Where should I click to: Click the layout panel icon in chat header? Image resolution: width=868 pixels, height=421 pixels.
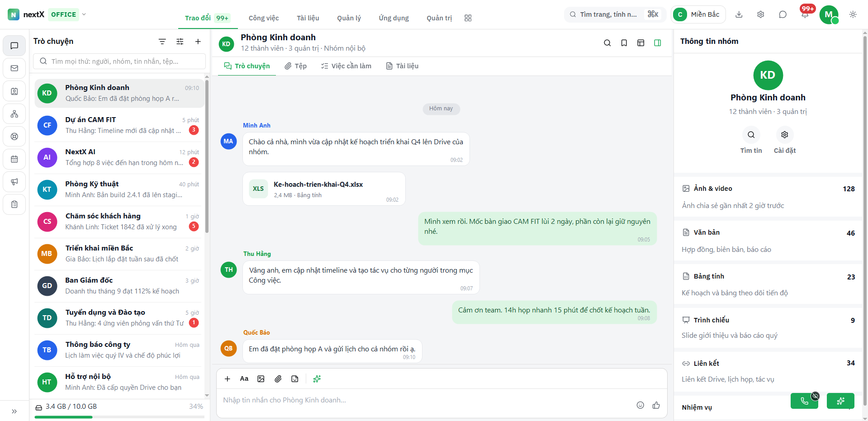pyautogui.click(x=640, y=43)
